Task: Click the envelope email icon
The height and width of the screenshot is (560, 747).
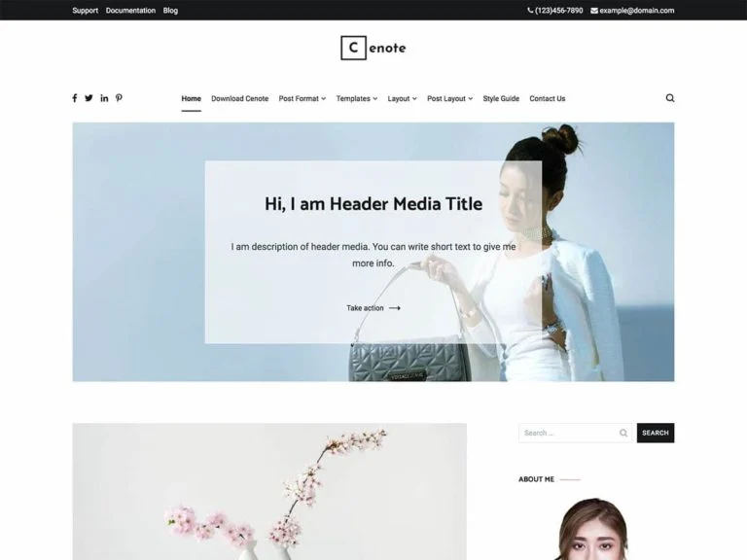Action: pos(594,11)
